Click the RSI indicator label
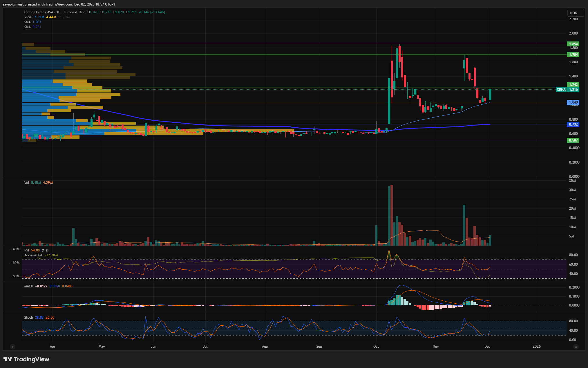 coord(27,250)
